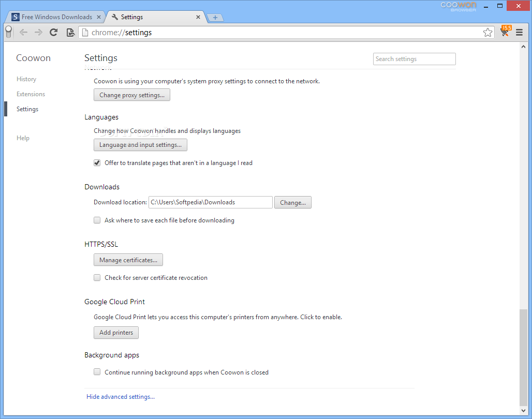Viewport: 532px width, 419px height.
Task: Open the extension icon with orange badge
Action: pyautogui.click(x=505, y=31)
